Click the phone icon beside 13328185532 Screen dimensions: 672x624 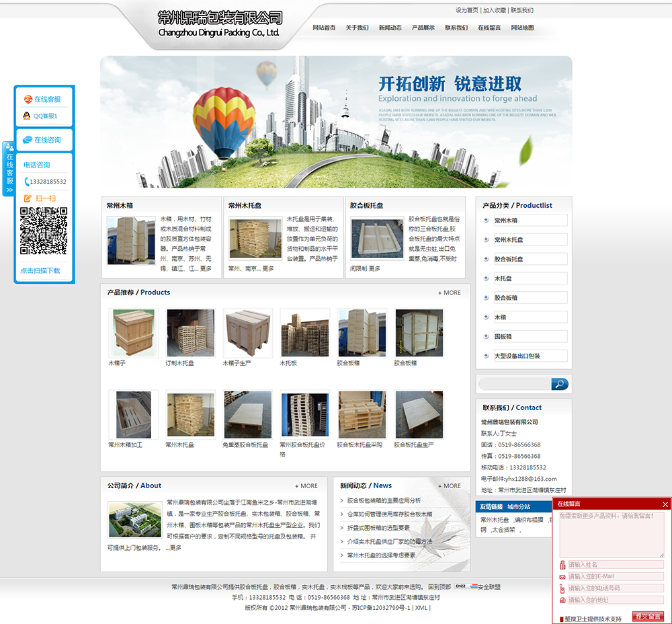(26, 182)
